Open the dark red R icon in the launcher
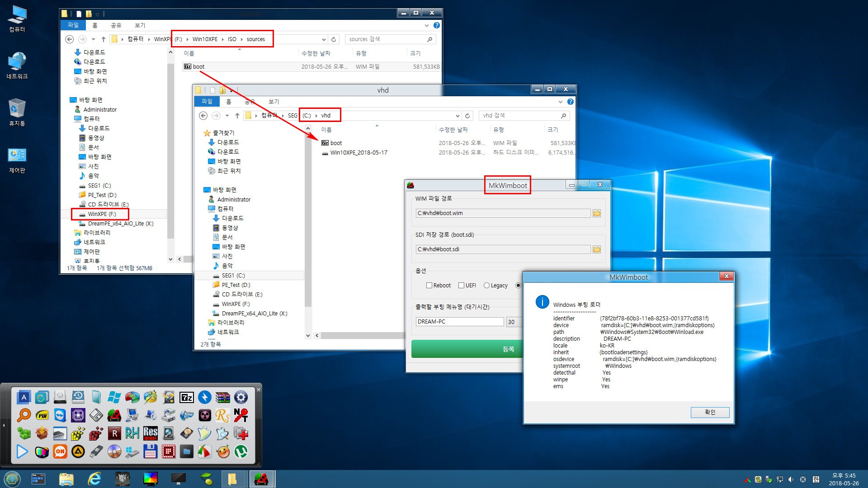Image resolution: width=868 pixels, height=488 pixels. coord(114,433)
